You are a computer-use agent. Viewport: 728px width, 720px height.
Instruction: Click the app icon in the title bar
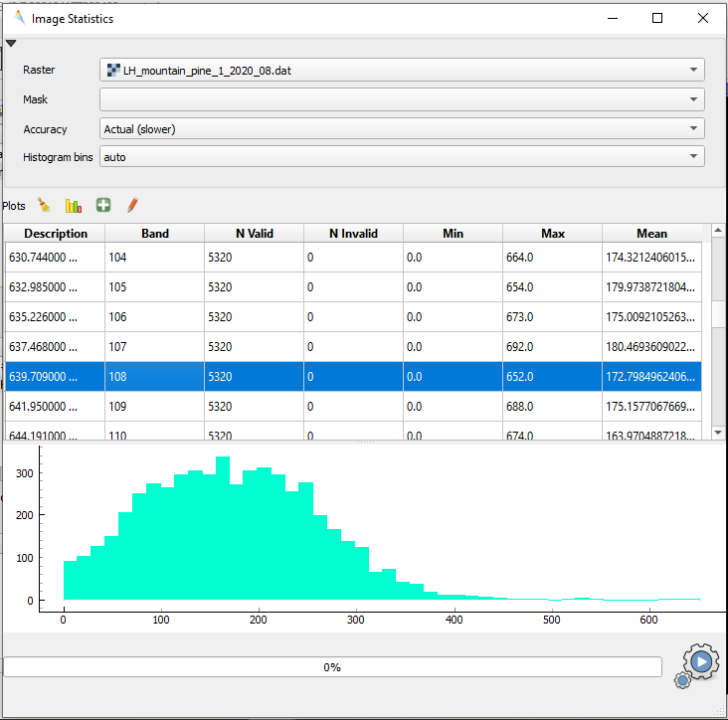19,18
